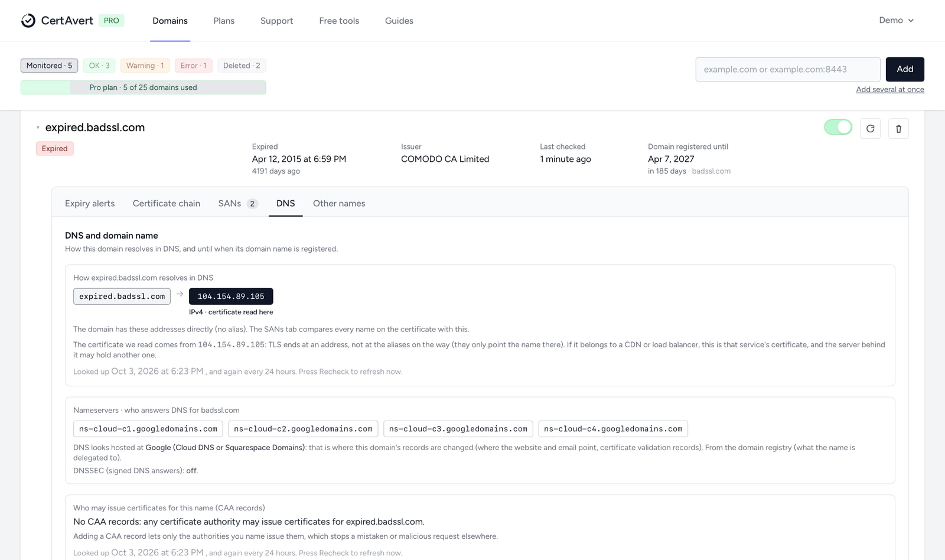Open the SANs tab

click(x=238, y=203)
